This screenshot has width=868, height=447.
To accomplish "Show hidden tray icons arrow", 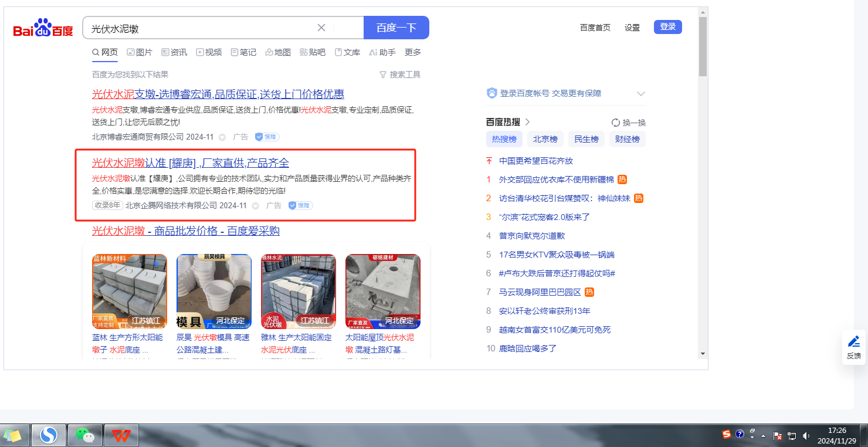I will coord(764,436).
